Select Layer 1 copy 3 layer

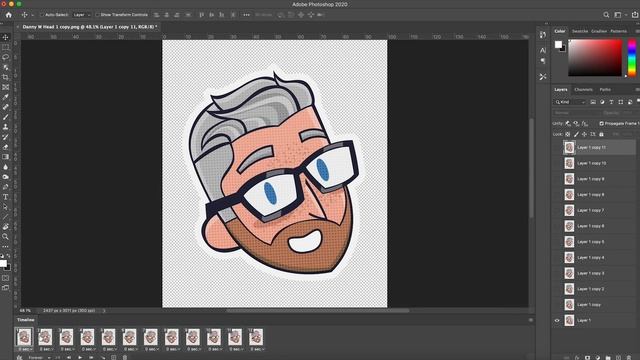click(x=594, y=273)
